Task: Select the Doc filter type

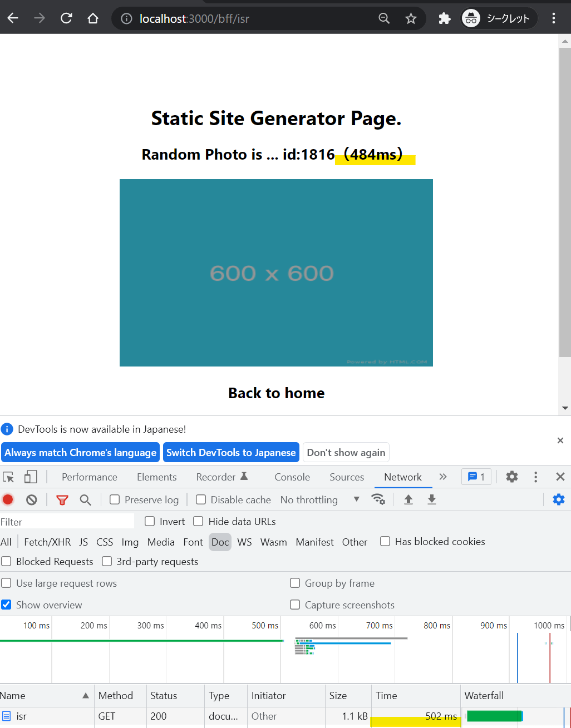Action: tap(220, 542)
